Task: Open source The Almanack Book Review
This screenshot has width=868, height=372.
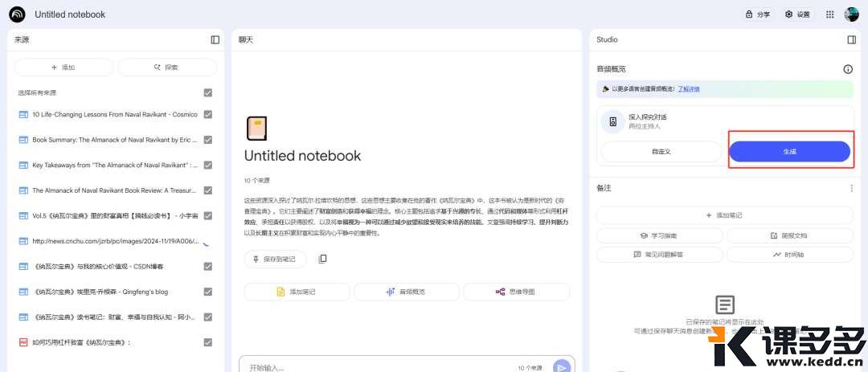Action: pyautogui.click(x=115, y=190)
